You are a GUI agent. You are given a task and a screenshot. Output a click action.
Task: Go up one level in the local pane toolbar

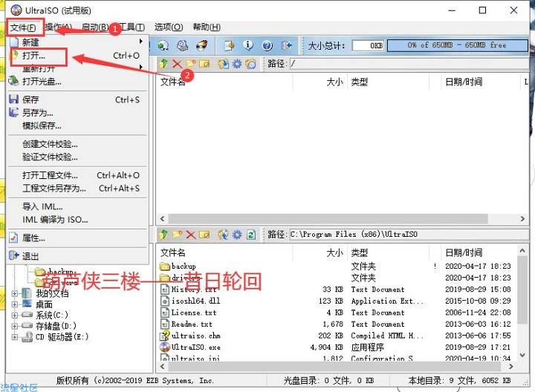(163, 234)
